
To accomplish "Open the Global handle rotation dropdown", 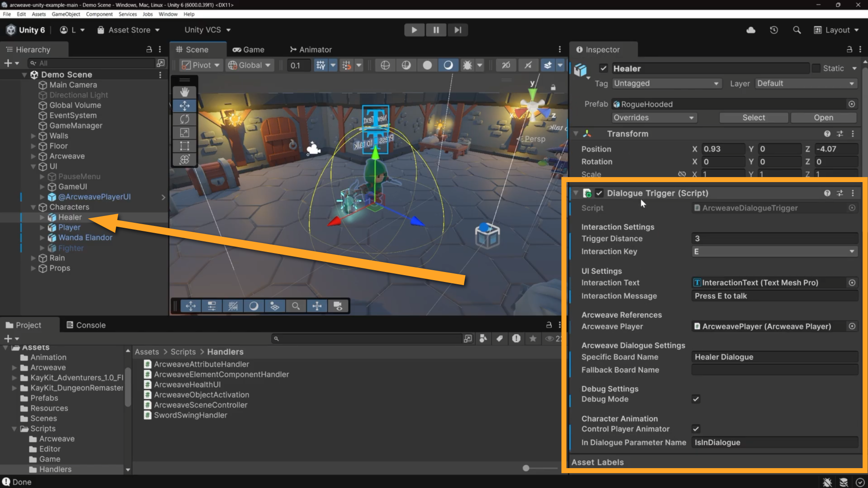I will pos(250,65).
